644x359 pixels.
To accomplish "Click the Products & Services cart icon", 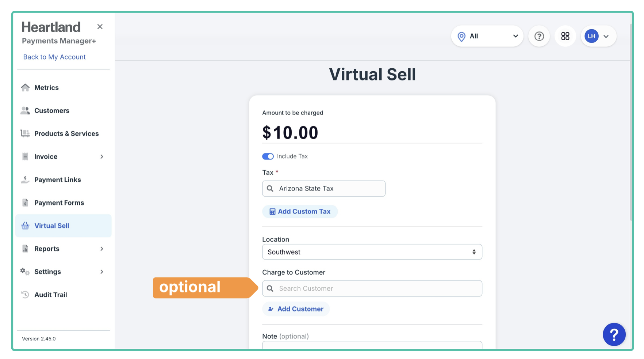I will pos(25,133).
